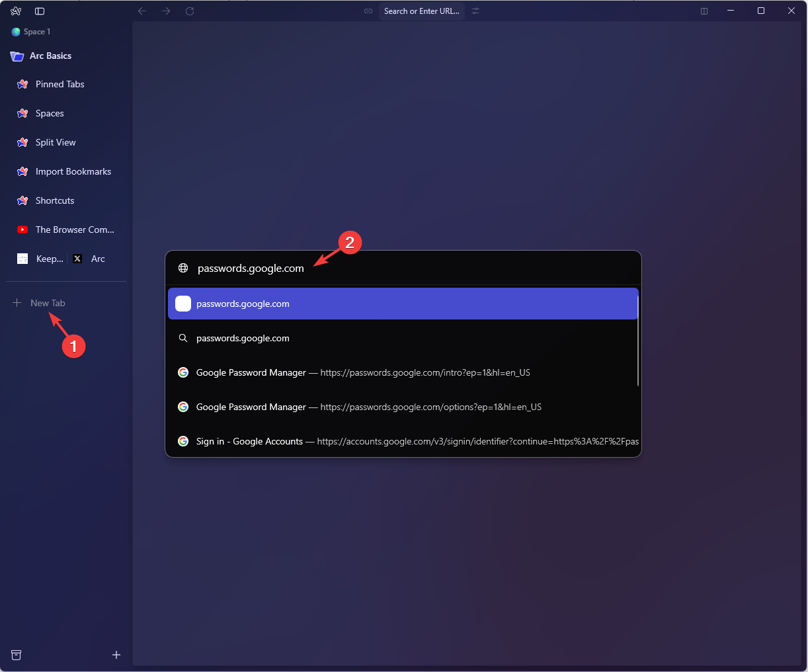This screenshot has height=672, width=808.
Task: Click the Shortcuts tab Arc favicon
Action: click(22, 200)
